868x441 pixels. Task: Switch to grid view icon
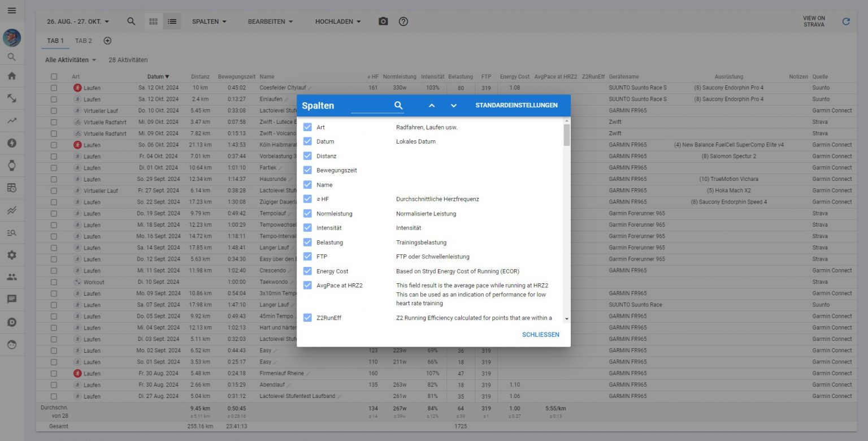[x=153, y=21]
